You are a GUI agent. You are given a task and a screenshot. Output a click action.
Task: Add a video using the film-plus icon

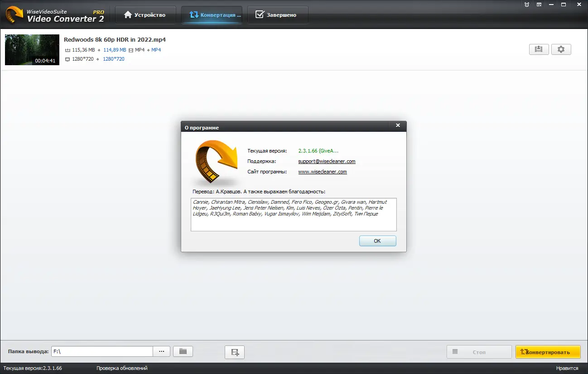[234, 352]
